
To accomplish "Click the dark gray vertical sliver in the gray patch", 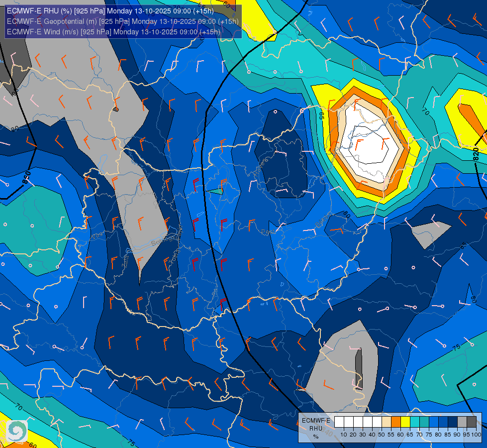I will click(359, 369).
